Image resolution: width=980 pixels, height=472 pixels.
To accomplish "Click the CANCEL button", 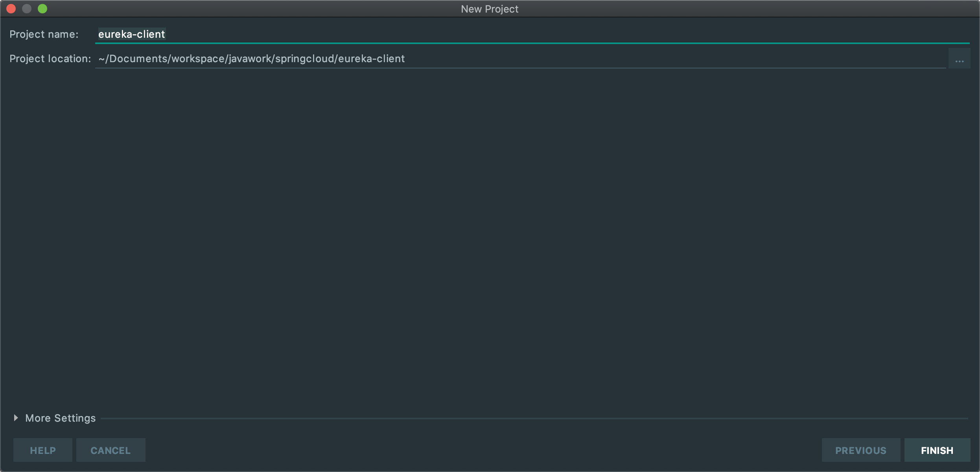I will (x=111, y=450).
